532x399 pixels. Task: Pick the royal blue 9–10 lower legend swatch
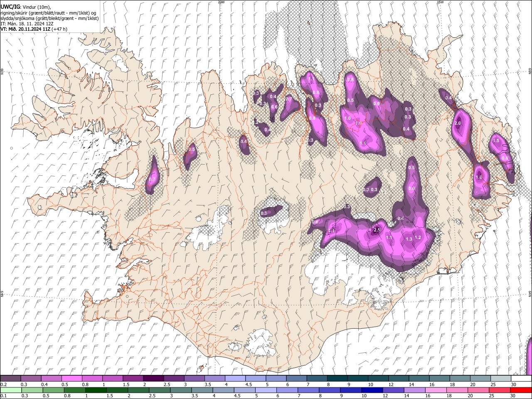(x=351, y=390)
